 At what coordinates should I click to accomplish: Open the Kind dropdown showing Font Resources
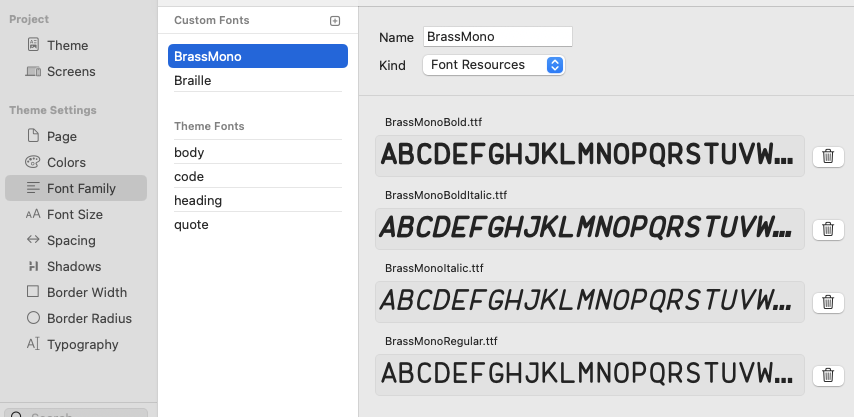pos(493,65)
